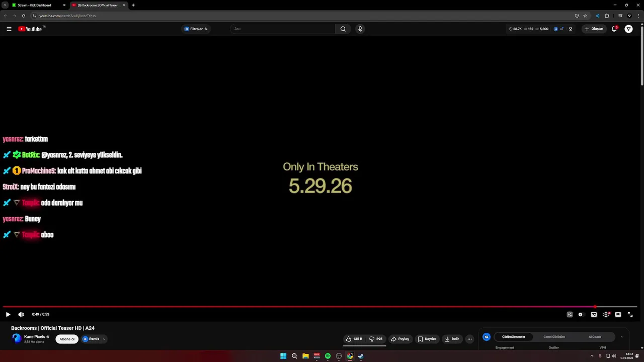This screenshot has height=362, width=644.
Task: Open Windows taskbar search
Action: [294, 356]
